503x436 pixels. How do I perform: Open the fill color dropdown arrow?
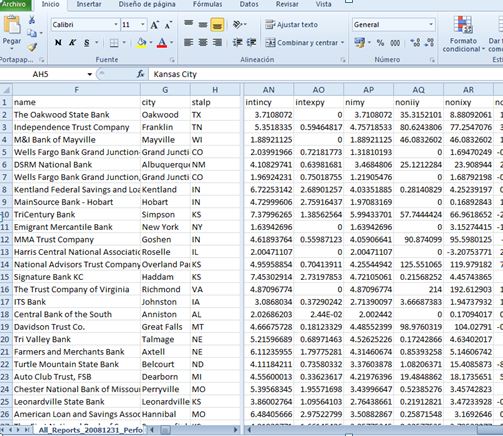151,43
